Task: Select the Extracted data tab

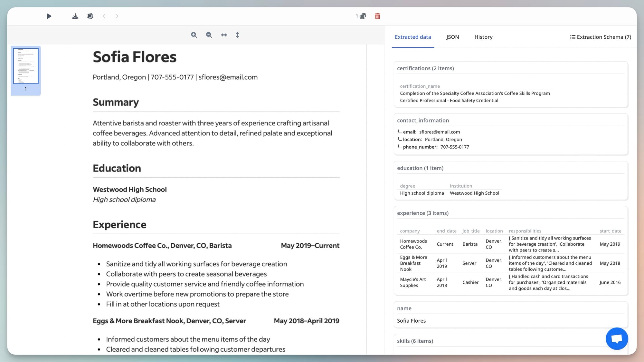Action: (413, 37)
